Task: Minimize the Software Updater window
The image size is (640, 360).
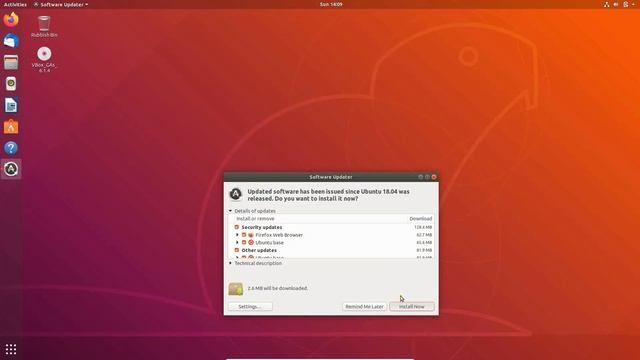Action: click(420, 177)
